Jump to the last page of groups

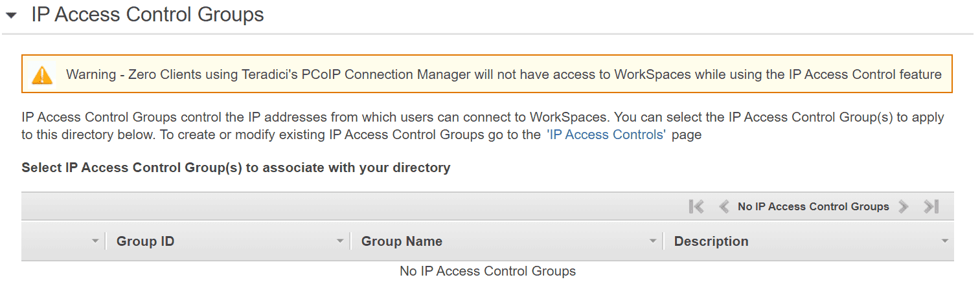click(931, 206)
